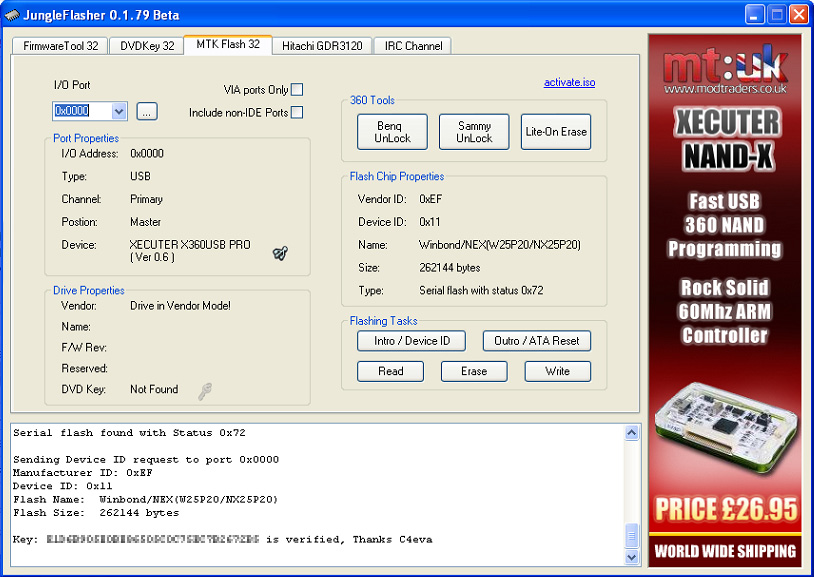Open the I/O Port dropdown arrow
Viewport: 814px width, 577px height.
tap(119, 111)
